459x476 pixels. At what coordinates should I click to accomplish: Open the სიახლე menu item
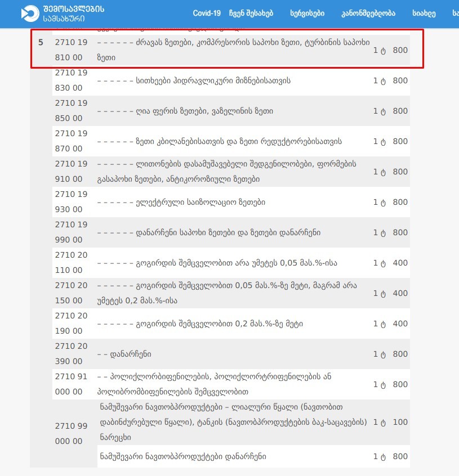(x=424, y=14)
